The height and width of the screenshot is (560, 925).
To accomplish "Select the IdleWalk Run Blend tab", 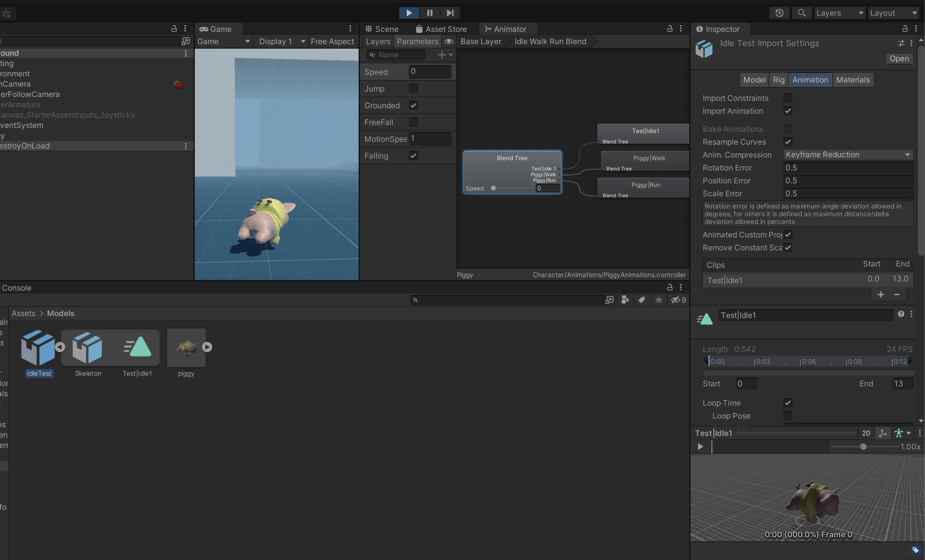I will pyautogui.click(x=550, y=42).
